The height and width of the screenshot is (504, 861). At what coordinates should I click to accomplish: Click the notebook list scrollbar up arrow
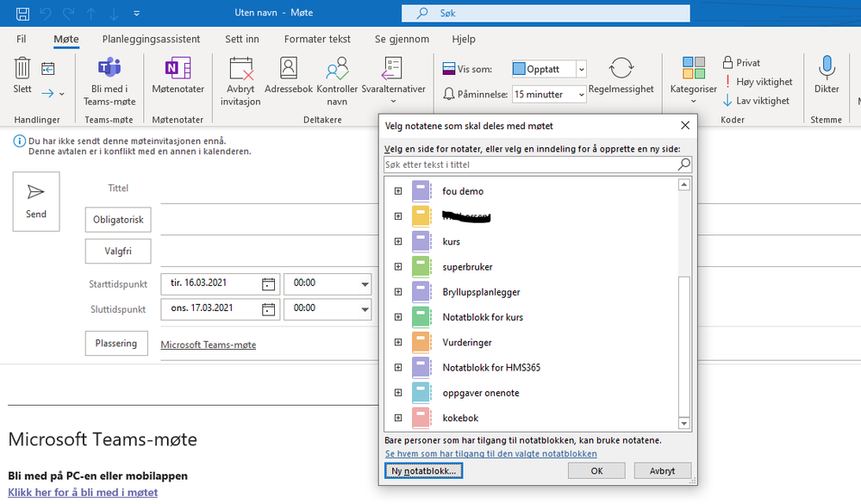[684, 184]
